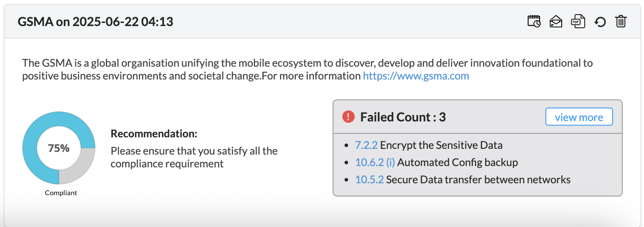Click the Compliant label under the chart
Image resolution: width=644 pixels, height=227 pixels.
[x=61, y=193]
